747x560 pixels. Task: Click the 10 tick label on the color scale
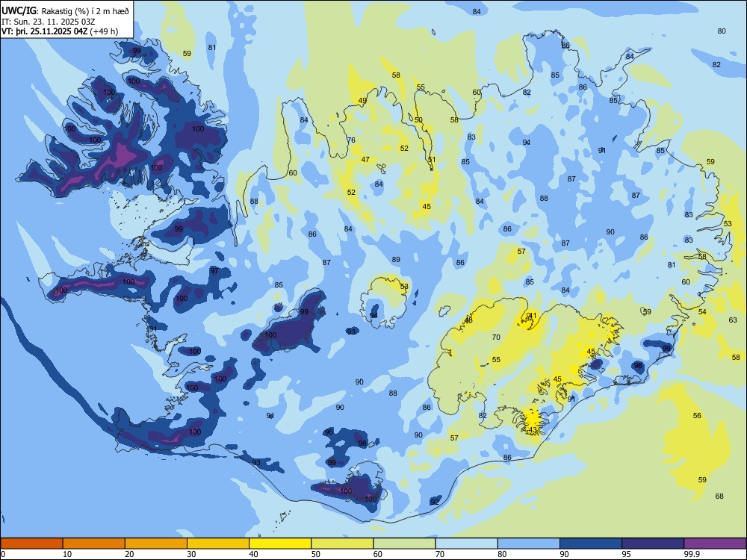[x=67, y=554]
